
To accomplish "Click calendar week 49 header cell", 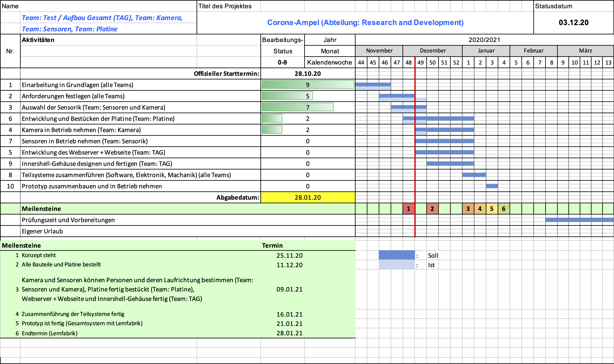I will pyautogui.click(x=421, y=63).
